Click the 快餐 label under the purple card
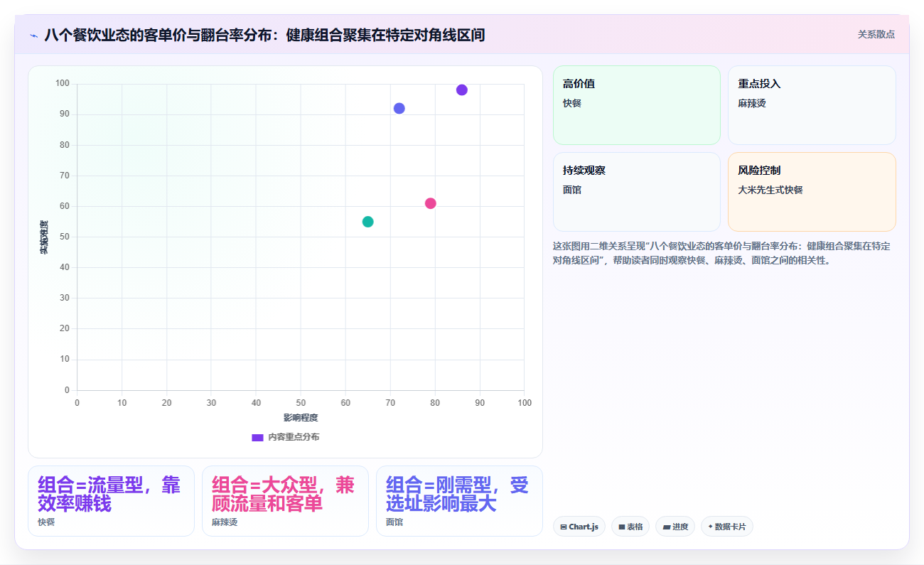The height and width of the screenshot is (565, 924). coord(46,522)
